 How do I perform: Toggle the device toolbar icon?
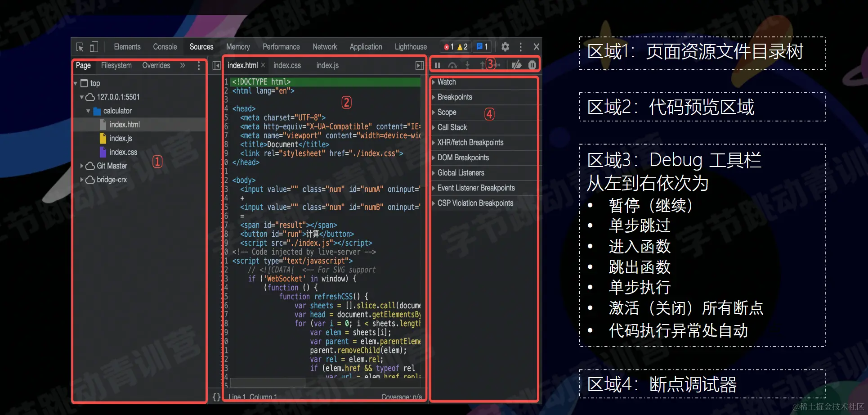click(94, 47)
